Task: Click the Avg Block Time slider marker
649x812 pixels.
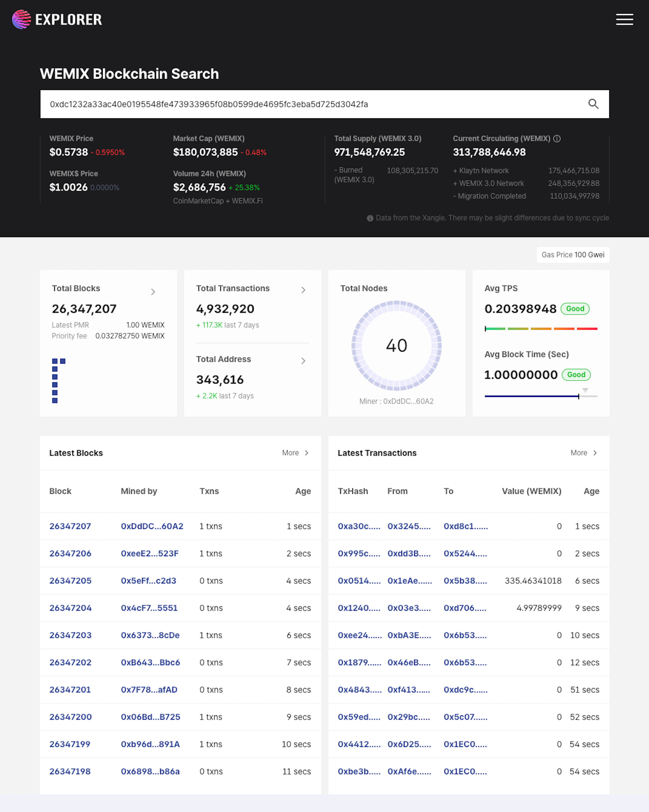Action: (578, 396)
